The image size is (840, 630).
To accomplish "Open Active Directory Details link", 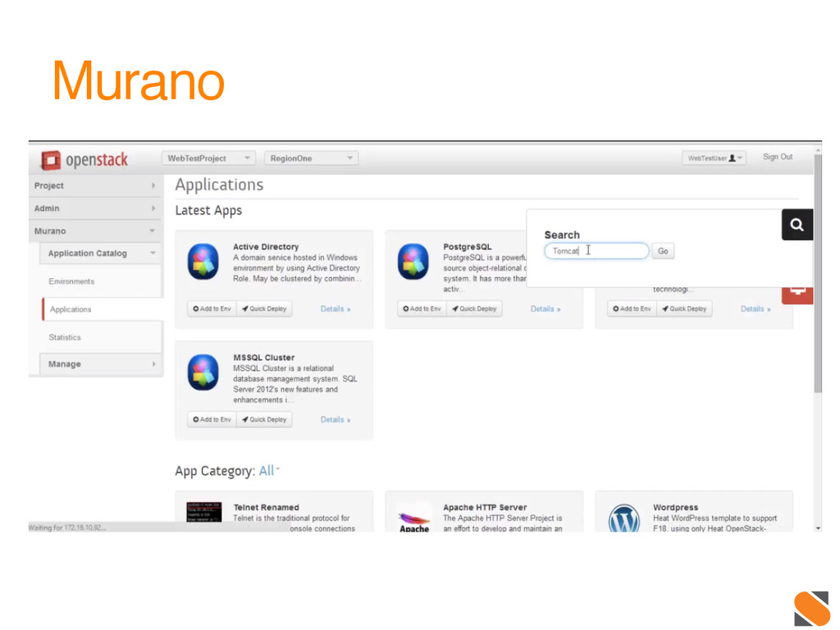I will point(336,309).
